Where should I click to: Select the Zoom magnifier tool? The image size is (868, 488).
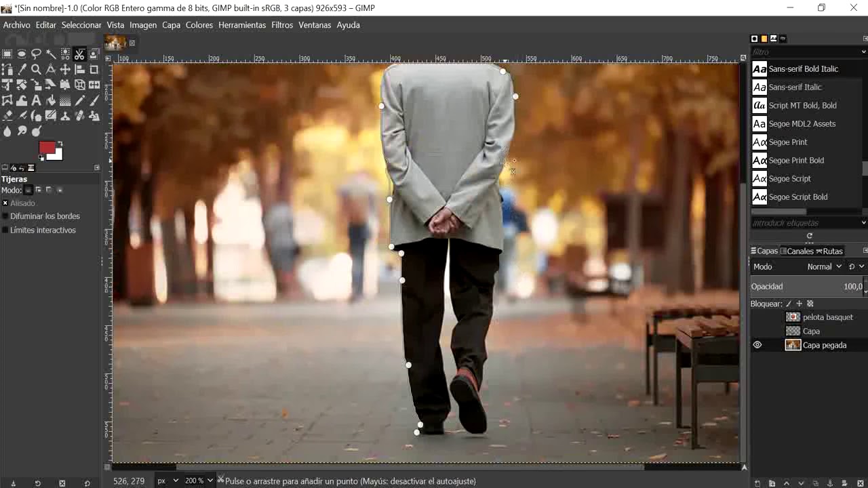(36, 69)
